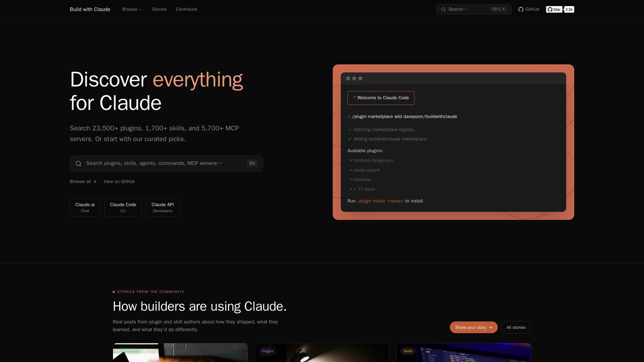
Task: Click the Available plugins: label
Action: (365, 151)
